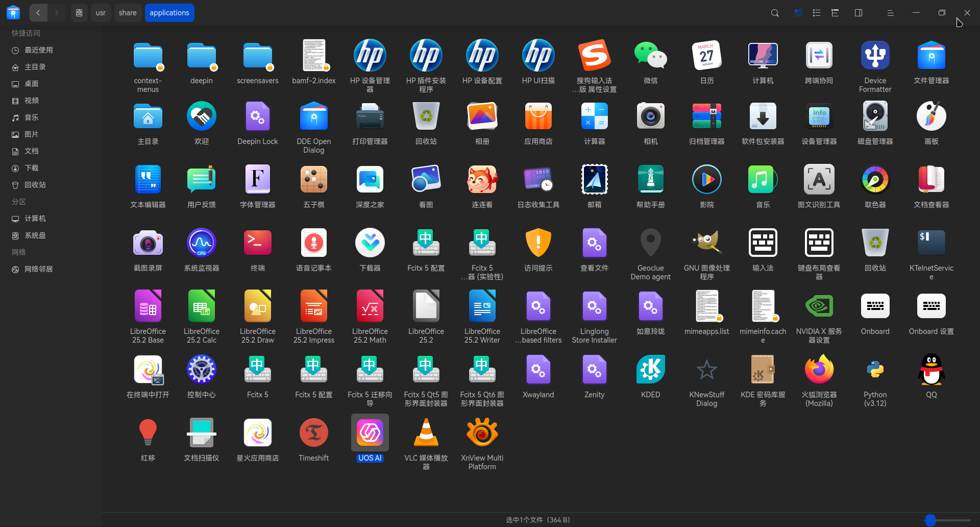Open the context-menus folder
This screenshot has height=527, width=980.
[x=148, y=55]
